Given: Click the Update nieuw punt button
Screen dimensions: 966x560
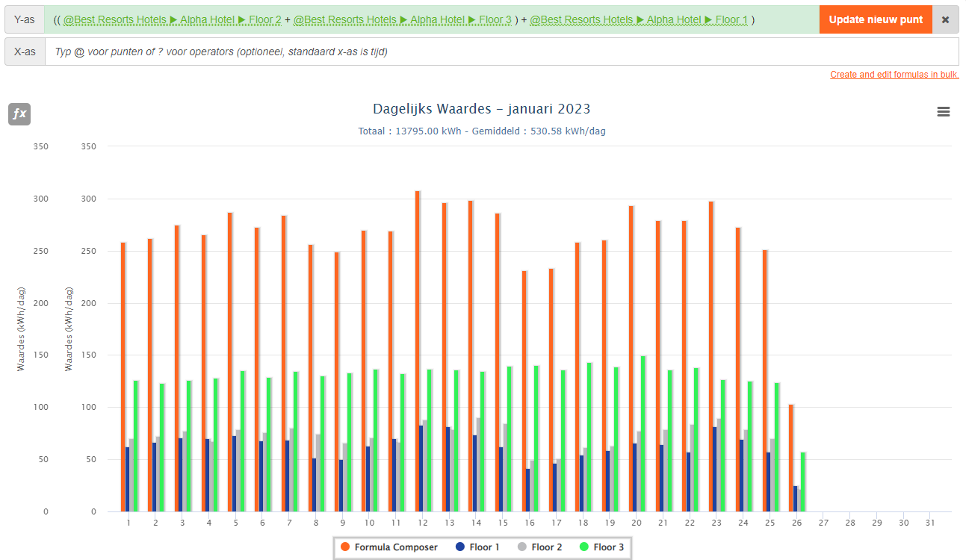Looking at the screenshot, I should point(875,20).
